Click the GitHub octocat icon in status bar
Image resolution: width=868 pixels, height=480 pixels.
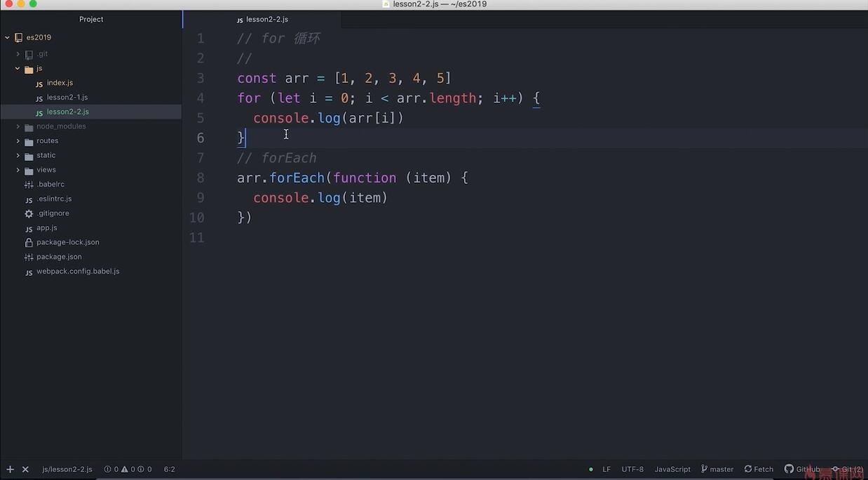pos(789,469)
